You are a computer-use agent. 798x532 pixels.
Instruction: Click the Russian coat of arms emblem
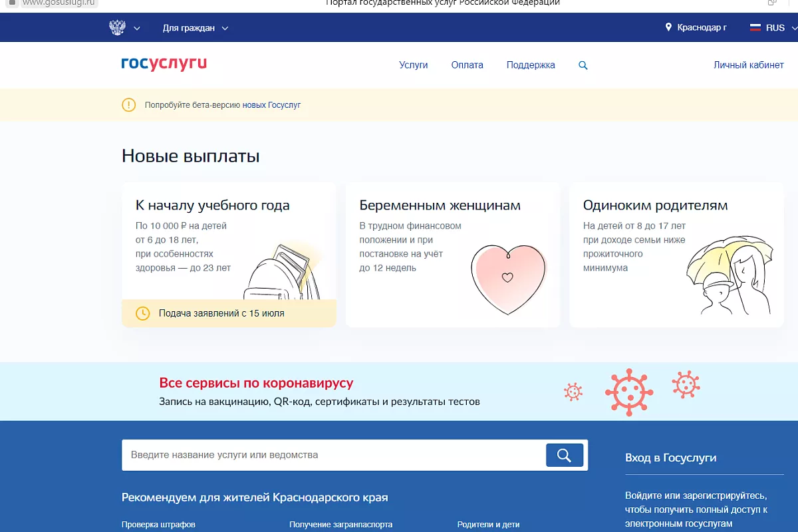pyautogui.click(x=117, y=28)
